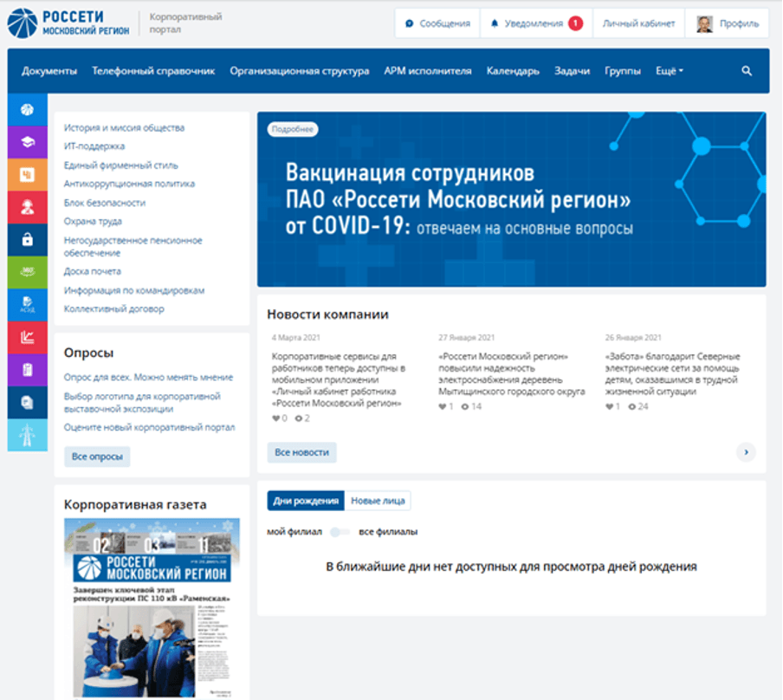This screenshot has width=783, height=700.
Task: Open the COVID-19 vaccination banner
Action: 511,199
